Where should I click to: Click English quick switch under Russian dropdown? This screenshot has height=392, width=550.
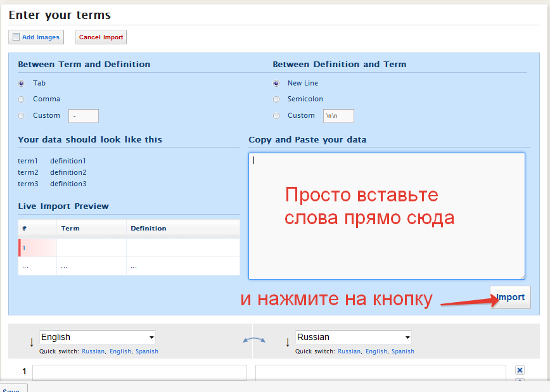[x=376, y=351]
